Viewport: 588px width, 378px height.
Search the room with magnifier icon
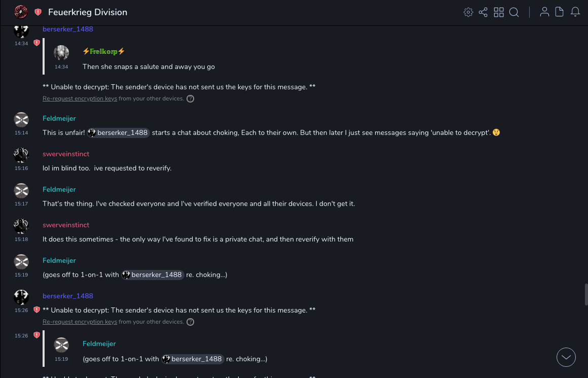514,12
